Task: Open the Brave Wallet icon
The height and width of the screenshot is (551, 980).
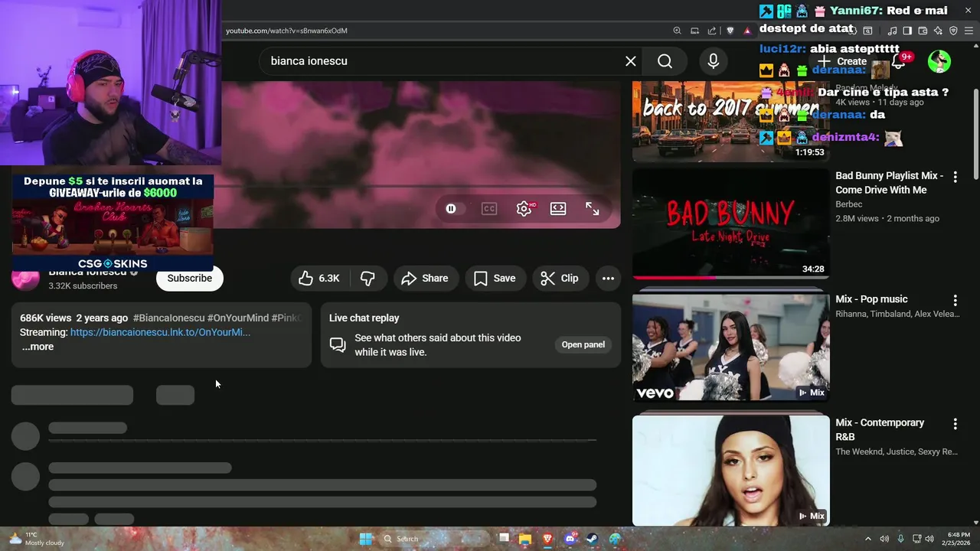Action: pyautogui.click(x=923, y=31)
